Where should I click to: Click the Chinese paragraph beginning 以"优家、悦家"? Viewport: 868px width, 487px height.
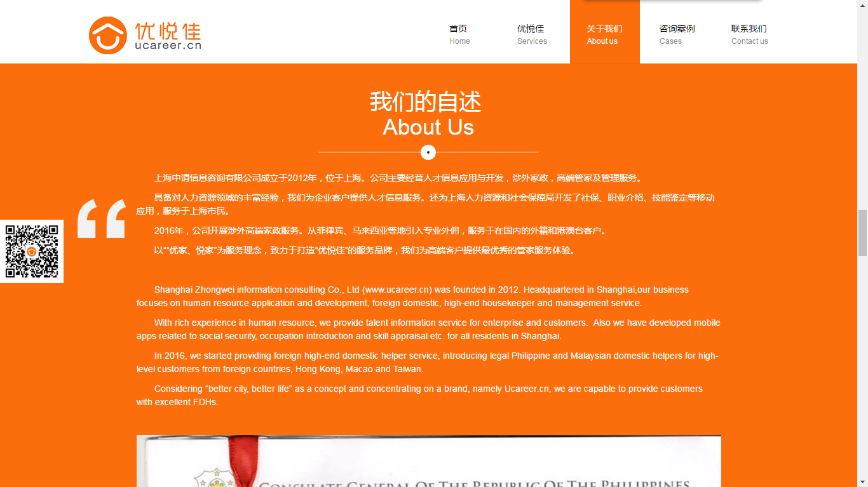point(365,250)
